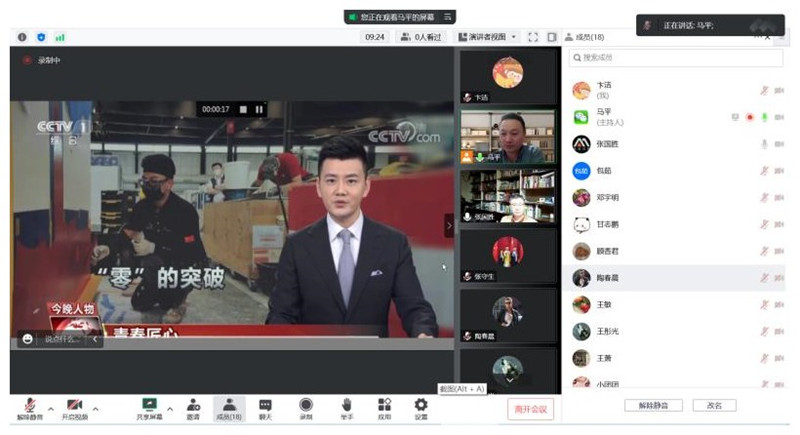Toggle side panel layout icon in top bar
The width and height of the screenshot is (800, 435).
[552, 37]
